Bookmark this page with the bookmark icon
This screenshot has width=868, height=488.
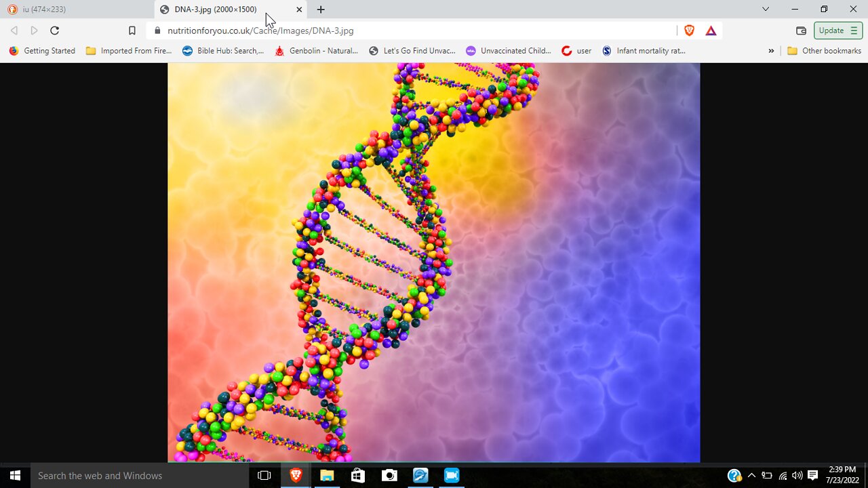(132, 30)
